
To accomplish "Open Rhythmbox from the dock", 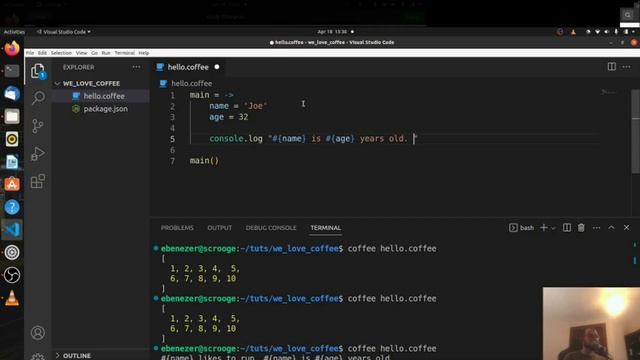I will (x=12, y=139).
